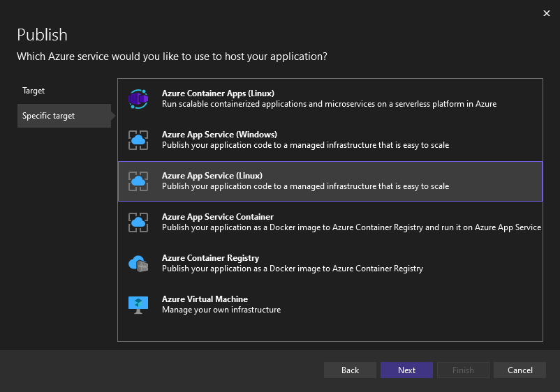The width and height of the screenshot is (560, 392).
Task: Click the Azure Virtual Machine monitor icon
Action: click(138, 305)
